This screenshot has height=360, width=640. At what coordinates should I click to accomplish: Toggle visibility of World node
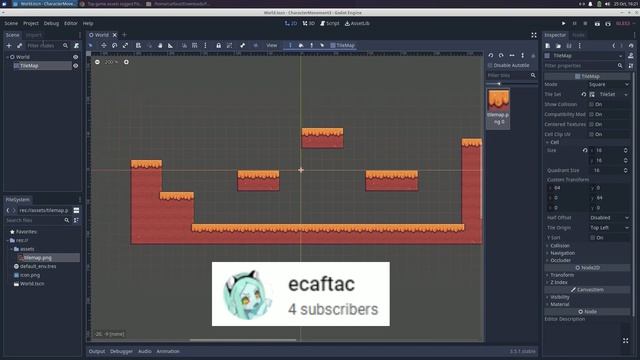76,57
